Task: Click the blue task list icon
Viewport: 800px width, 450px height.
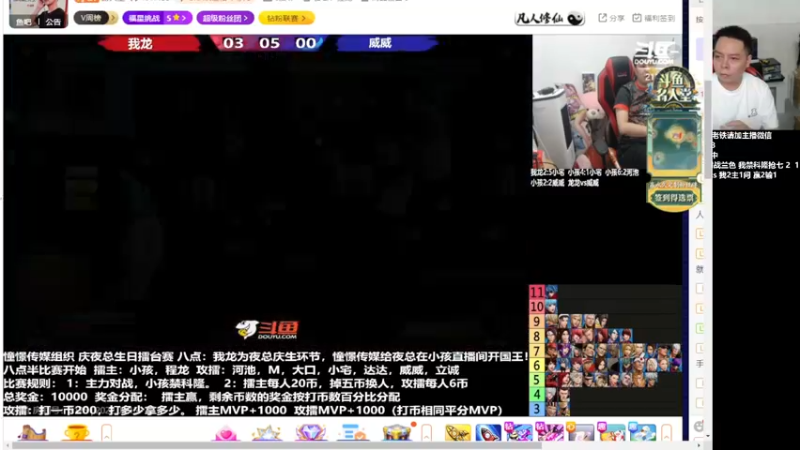Action: [353, 433]
